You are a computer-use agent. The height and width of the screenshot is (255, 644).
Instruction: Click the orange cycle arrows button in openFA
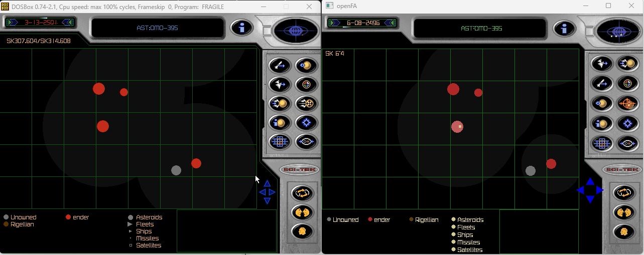click(x=624, y=192)
